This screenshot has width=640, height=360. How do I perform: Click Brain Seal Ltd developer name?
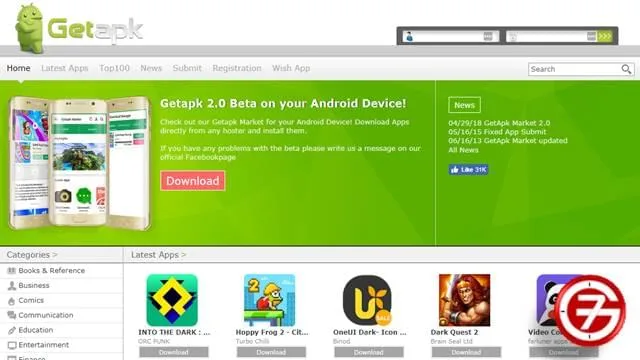tap(451, 341)
